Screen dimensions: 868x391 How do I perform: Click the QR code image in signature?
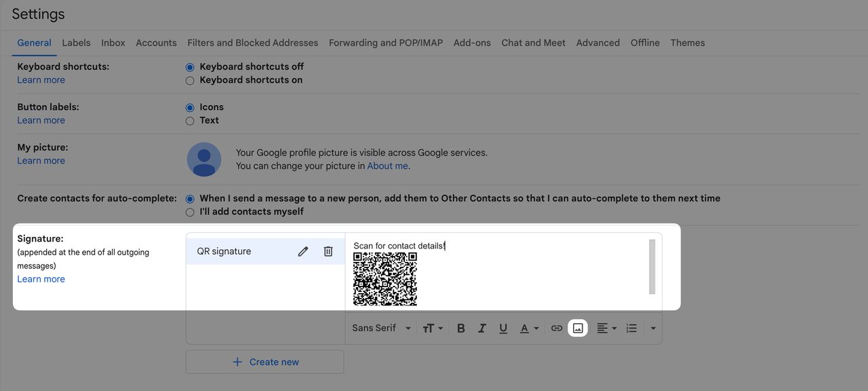click(x=385, y=279)
